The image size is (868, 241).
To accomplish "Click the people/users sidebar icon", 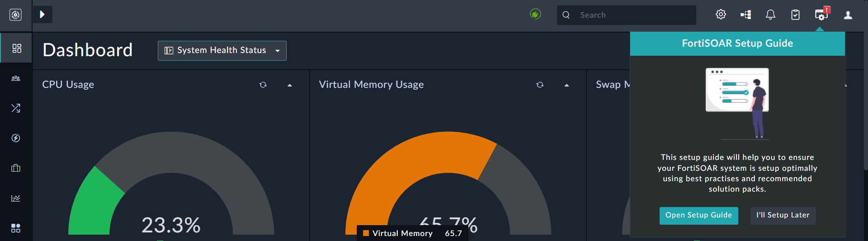I will pos(16,78).
